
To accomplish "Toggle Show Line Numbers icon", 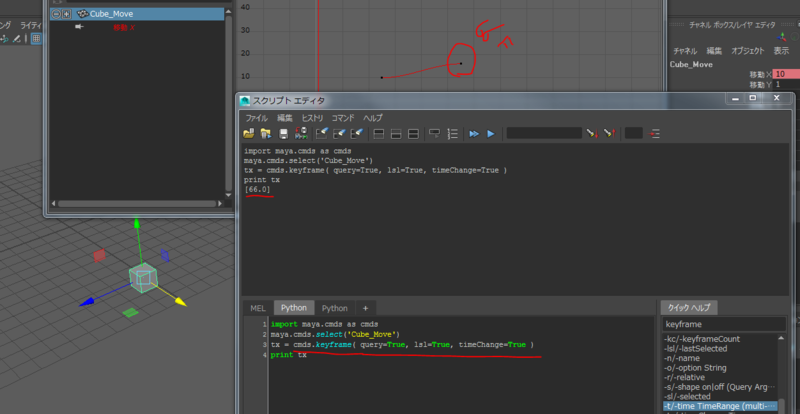I will [x=452, y=134].
